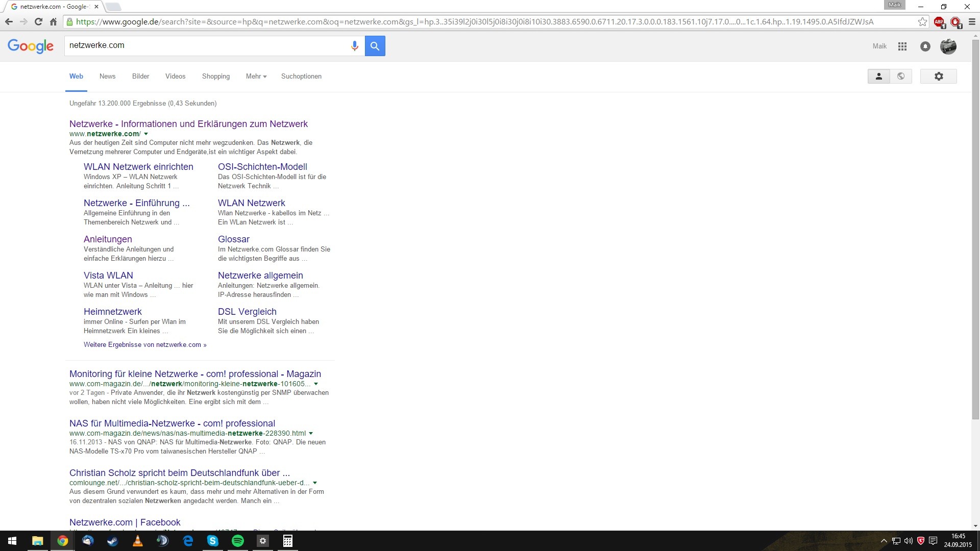980x551 pixels.
Task: Show private results with person icon
Action: click(878, 77)
